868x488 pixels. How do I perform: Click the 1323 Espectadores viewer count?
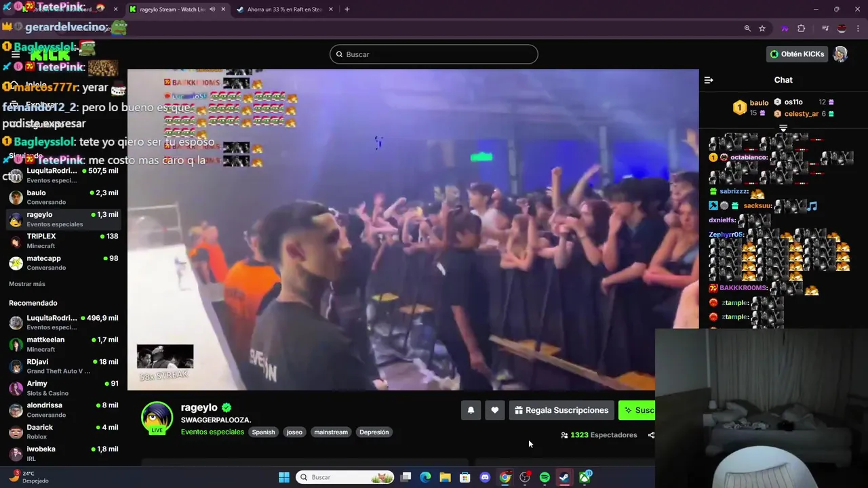[x=599, y=435]
